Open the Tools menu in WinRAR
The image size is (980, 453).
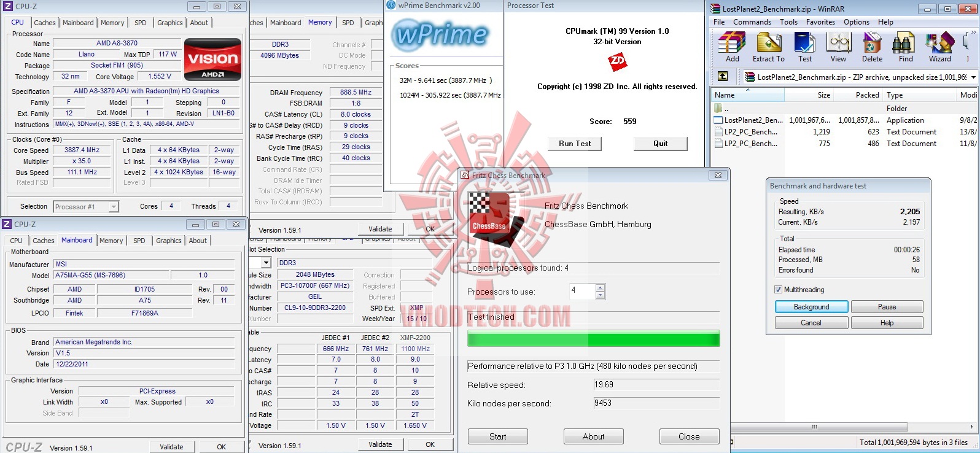click(789, 22)
